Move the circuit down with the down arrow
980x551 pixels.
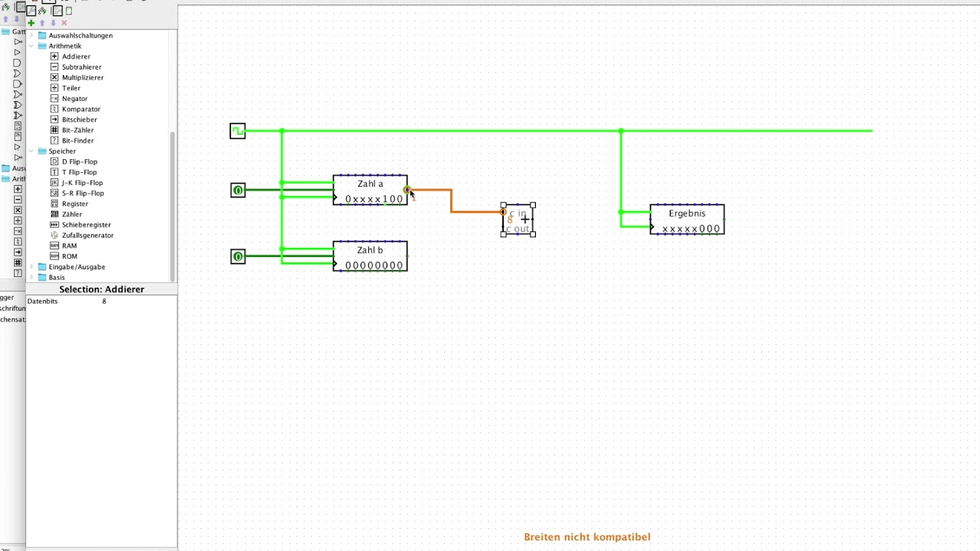click(x=53, y=23)
